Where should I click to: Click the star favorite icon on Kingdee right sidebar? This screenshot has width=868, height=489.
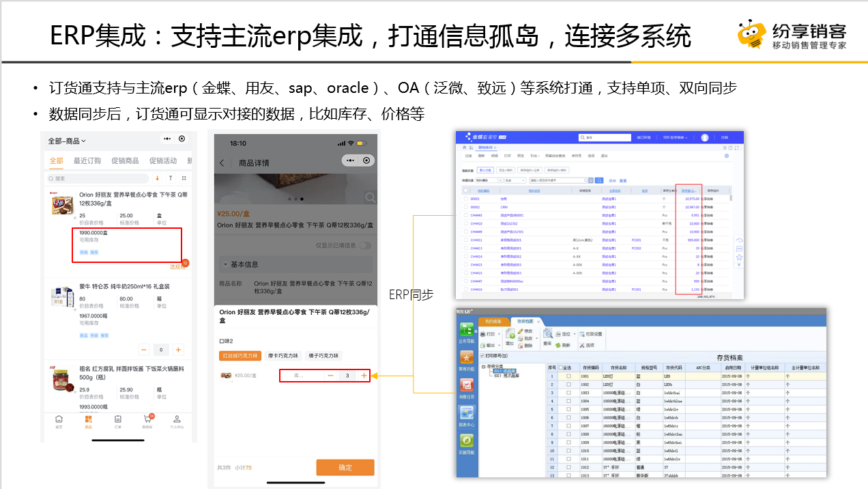point(739,257)
